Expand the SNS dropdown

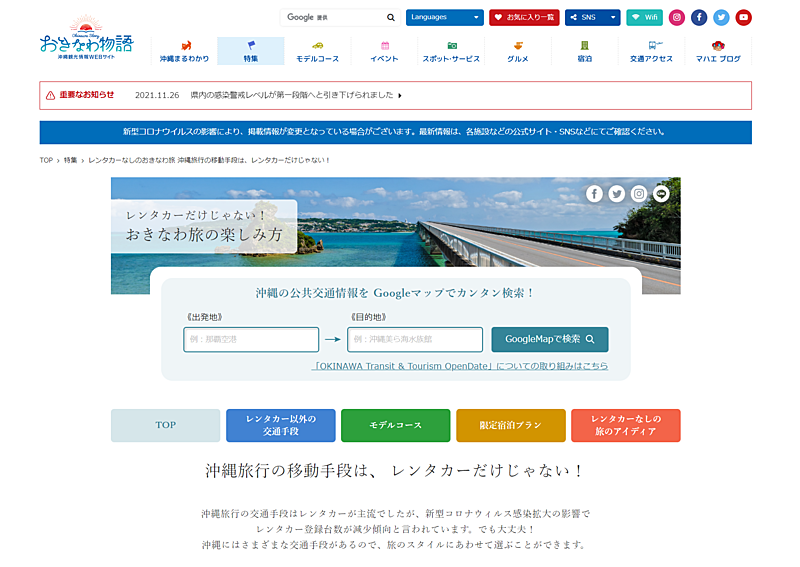tap(592, 17)
